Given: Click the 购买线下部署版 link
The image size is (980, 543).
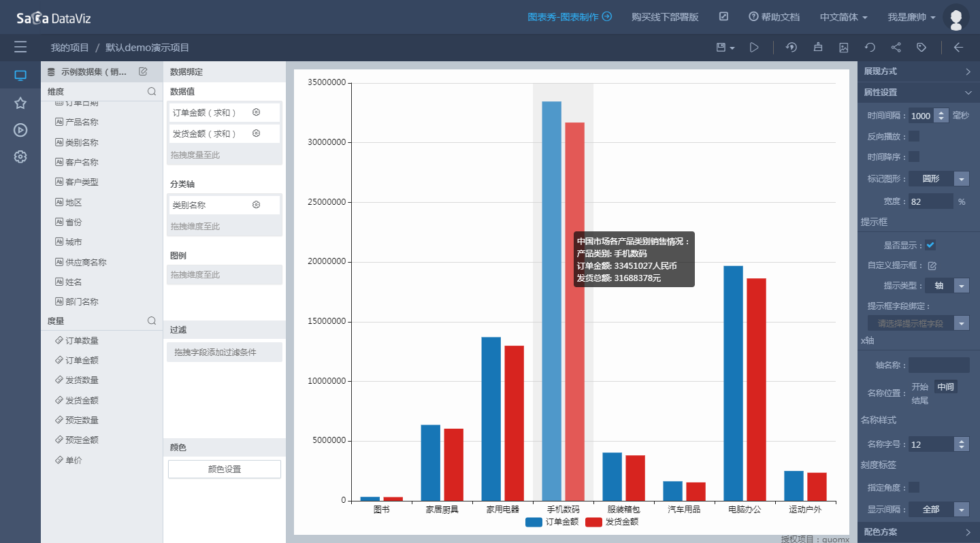Looking at the screenshot, I should 665,17.
